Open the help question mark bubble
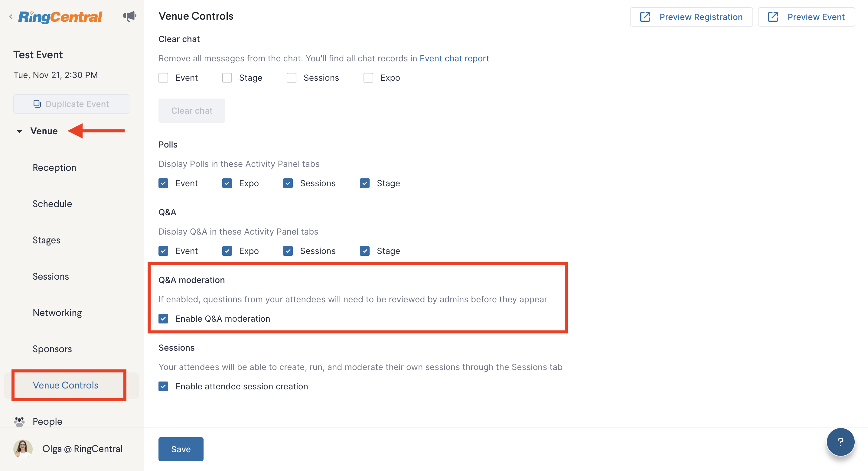The height and width of the screenshot is (471, 868). coord(840,442)
